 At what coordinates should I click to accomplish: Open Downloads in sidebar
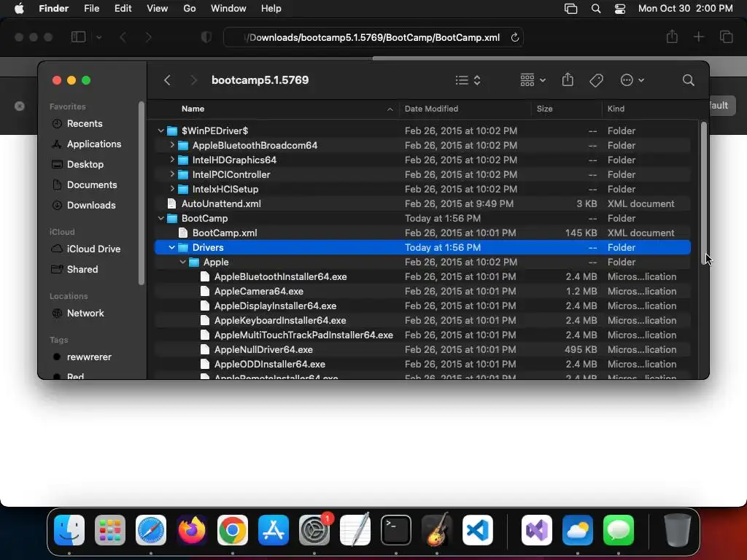click(91, 206)
